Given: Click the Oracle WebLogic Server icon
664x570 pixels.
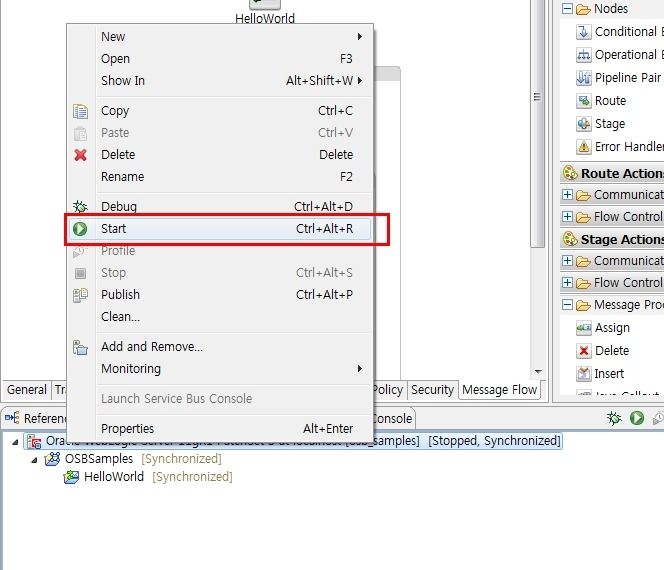Looking at the screenshot, I should (34, 441).
